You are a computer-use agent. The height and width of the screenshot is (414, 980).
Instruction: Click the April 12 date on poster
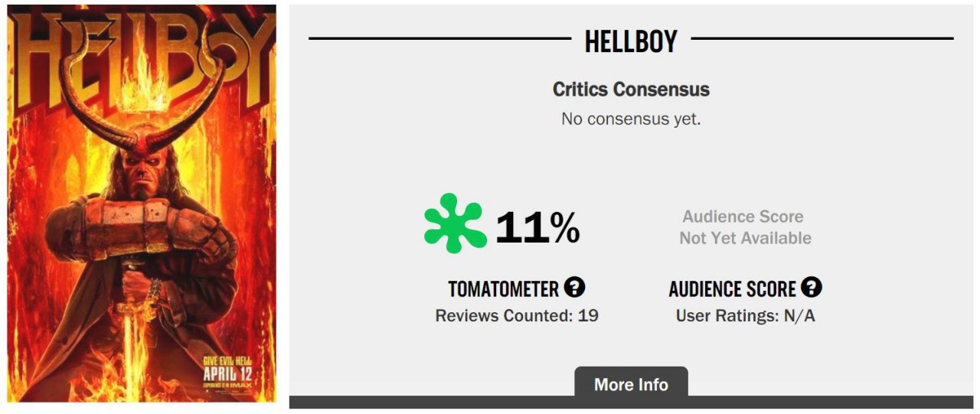(227, 373)
